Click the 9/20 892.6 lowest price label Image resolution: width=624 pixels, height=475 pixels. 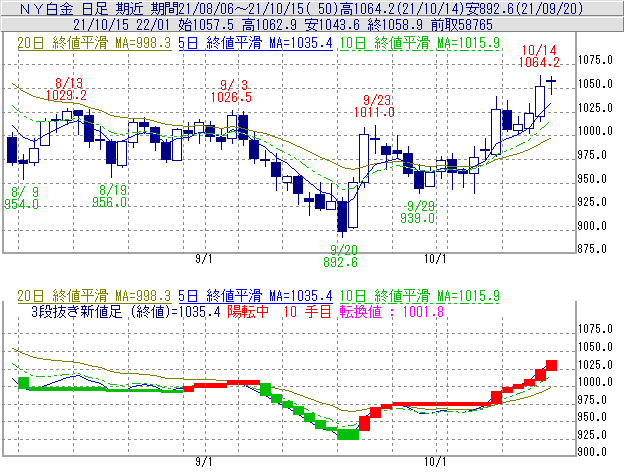(341, 256)
